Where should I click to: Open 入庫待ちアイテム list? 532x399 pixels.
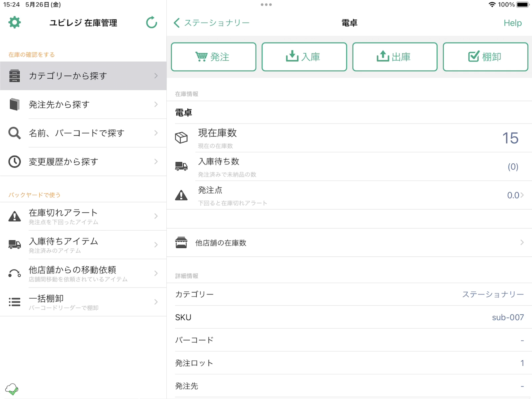tap(83, 245)
